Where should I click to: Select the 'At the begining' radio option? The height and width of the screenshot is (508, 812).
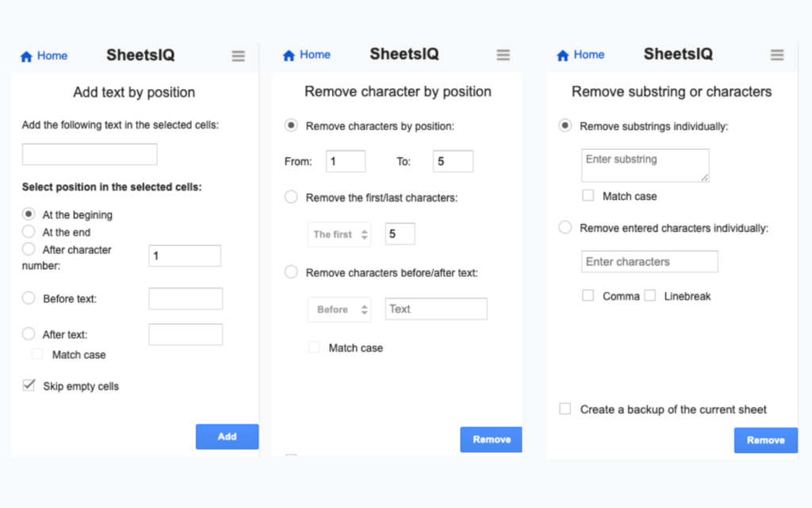tap(29, 214)
